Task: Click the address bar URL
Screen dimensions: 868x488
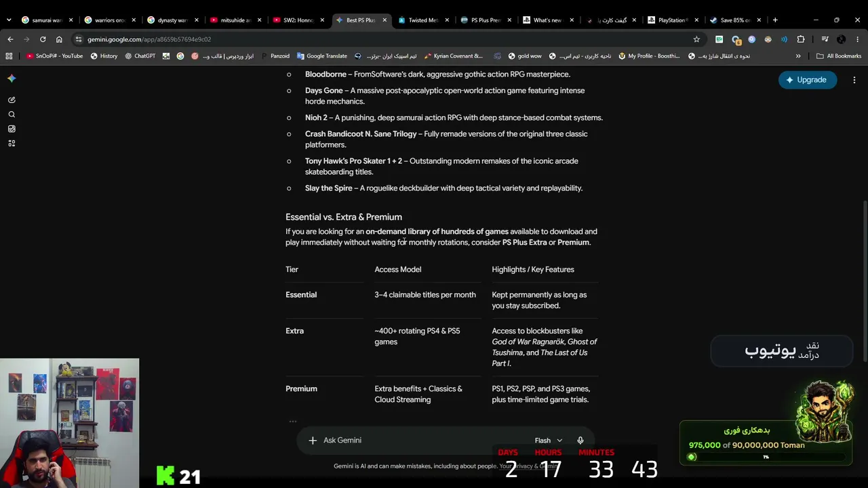Action: [x=149, y=39]
